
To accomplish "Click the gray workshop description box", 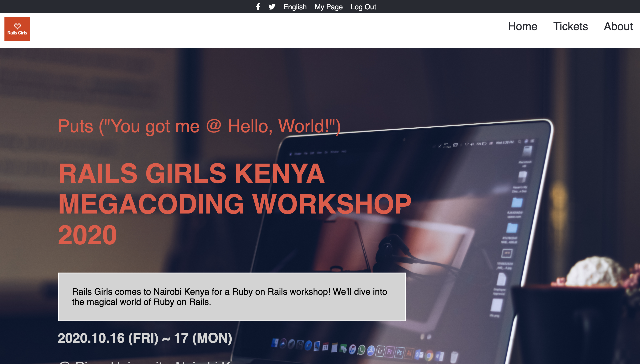I will click(x=232, y=297).
